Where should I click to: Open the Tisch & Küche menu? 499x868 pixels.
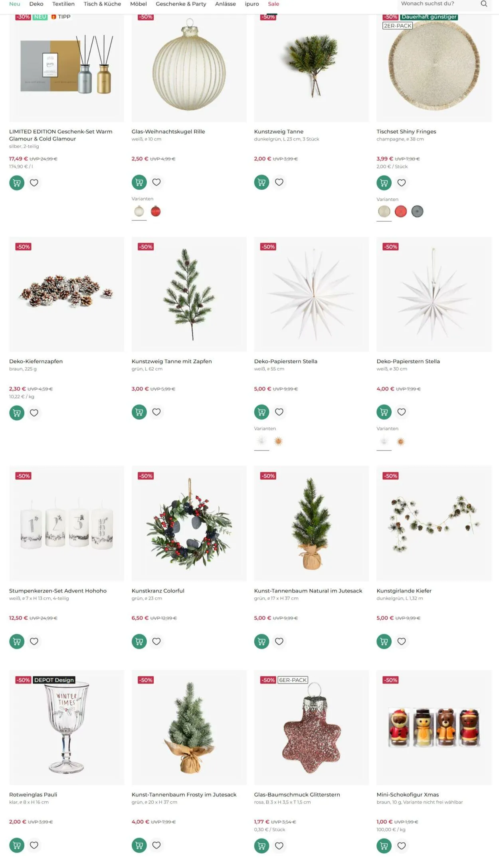tap(102, 4)
